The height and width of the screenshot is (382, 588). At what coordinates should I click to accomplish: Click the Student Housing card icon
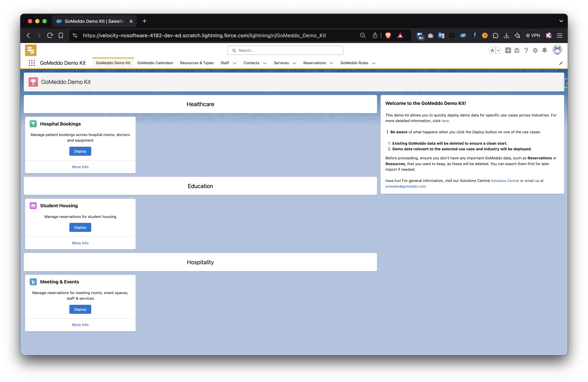pos(33,205)
